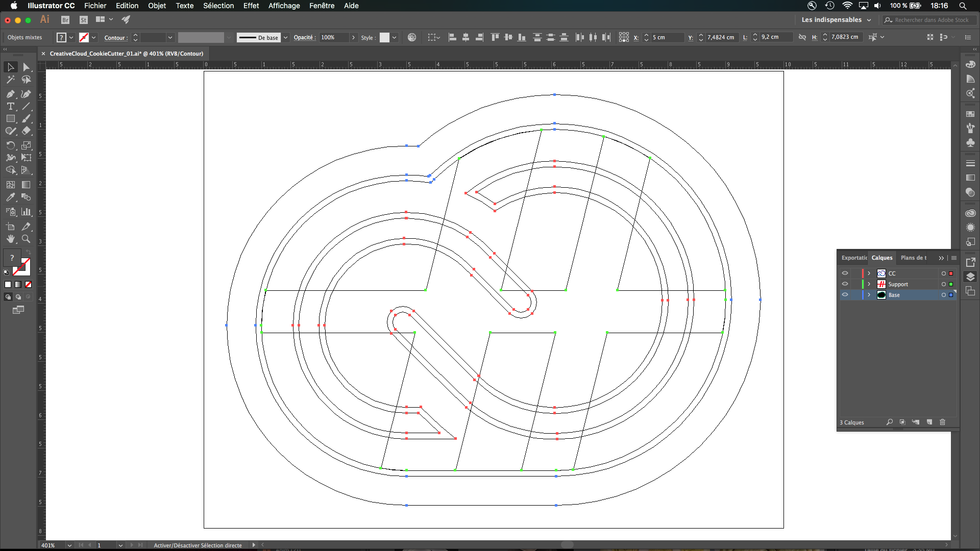Image resolution: width=980 pixels, height=551 pixels.
Task: Click the Support layer target circle
Action: point(944,284)
